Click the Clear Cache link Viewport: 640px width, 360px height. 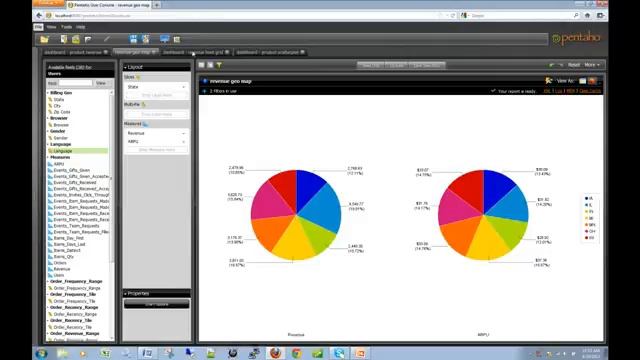coord(590,91)
